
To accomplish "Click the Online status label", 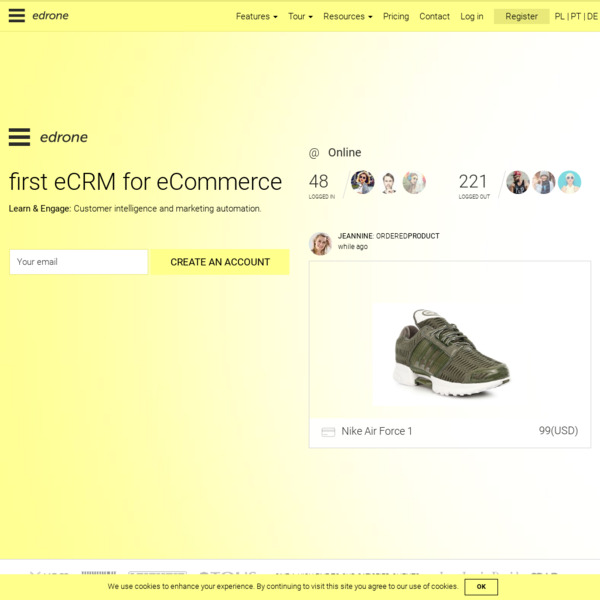I will (344, 153).
